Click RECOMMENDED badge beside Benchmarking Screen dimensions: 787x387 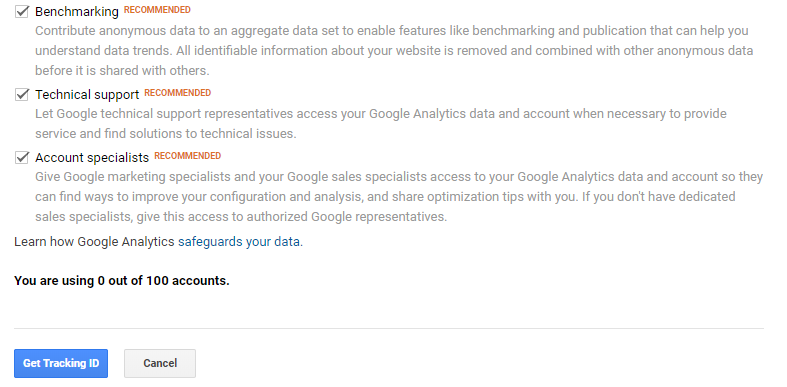(x=157, y=10)
